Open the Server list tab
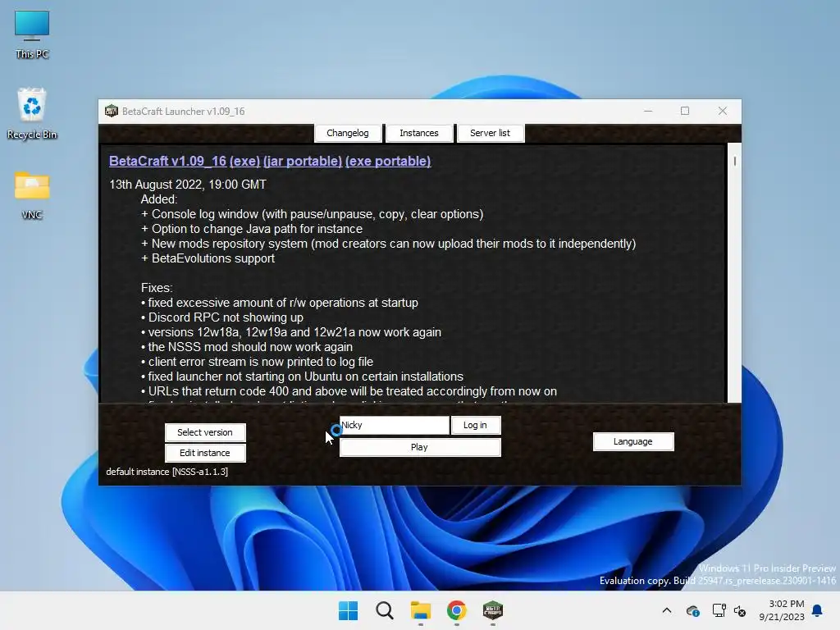This screenshot has width=840, height=630. click(491, 133)
